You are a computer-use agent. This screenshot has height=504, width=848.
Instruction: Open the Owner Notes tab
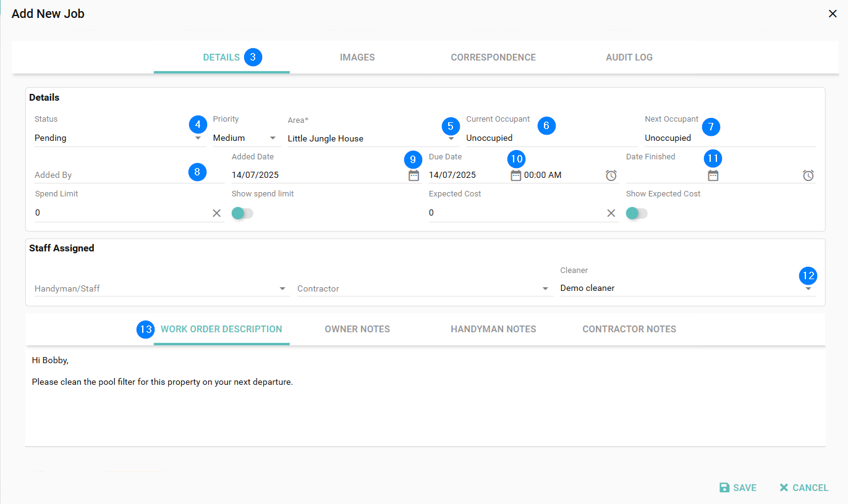(x=357, y=329)
